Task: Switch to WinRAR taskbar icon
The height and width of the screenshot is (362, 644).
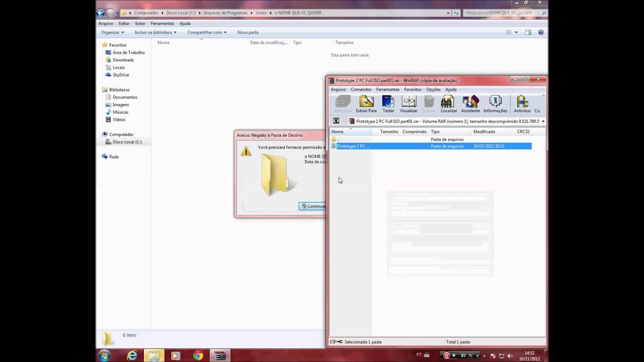Action: point(220,355)
